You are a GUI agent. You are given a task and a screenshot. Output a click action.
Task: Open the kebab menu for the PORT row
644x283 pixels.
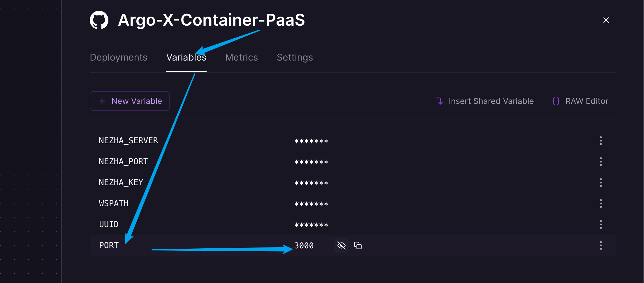pos(601,245)
